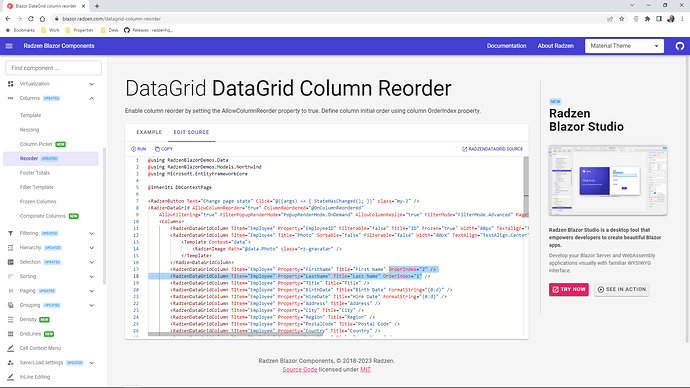The width and height of the screenshot is (690, 388).
Task: Click the See In Action button
Action: (x=621, y=289)
